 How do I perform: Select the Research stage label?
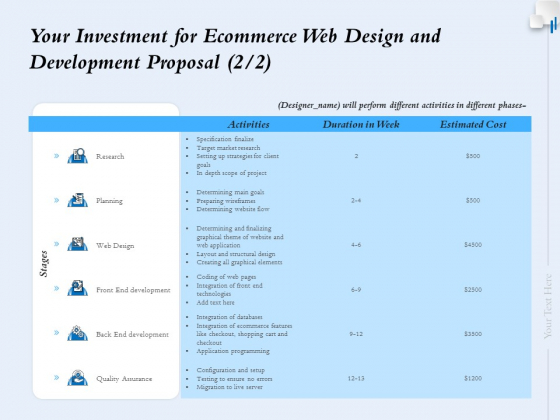110,156
